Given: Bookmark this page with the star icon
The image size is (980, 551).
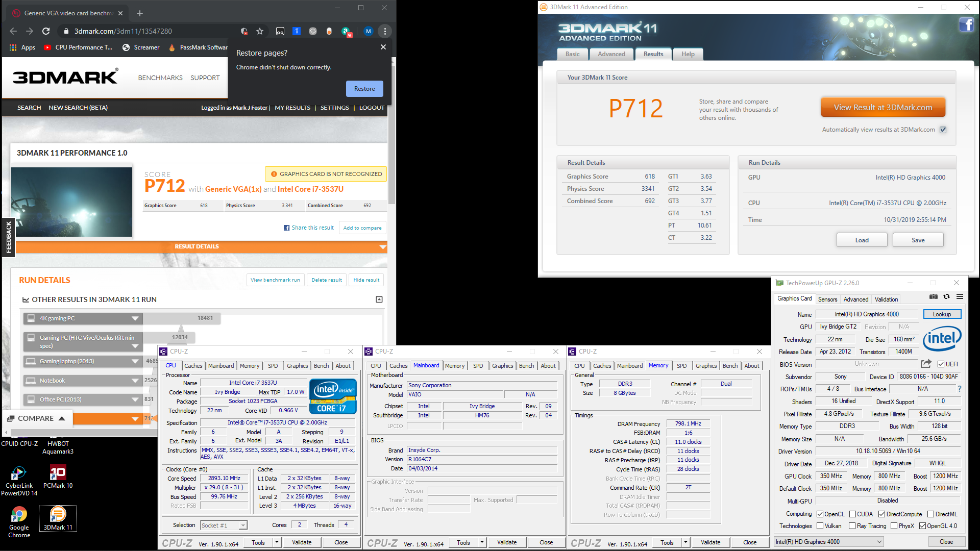Looking at the screenshot, I should [x=260, y=31].
